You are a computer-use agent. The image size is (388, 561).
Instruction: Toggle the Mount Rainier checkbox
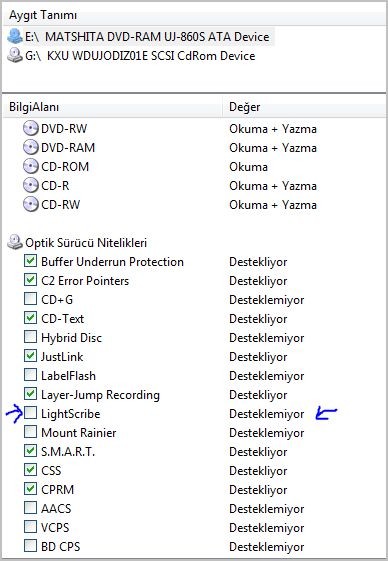(x=30, y=432)
